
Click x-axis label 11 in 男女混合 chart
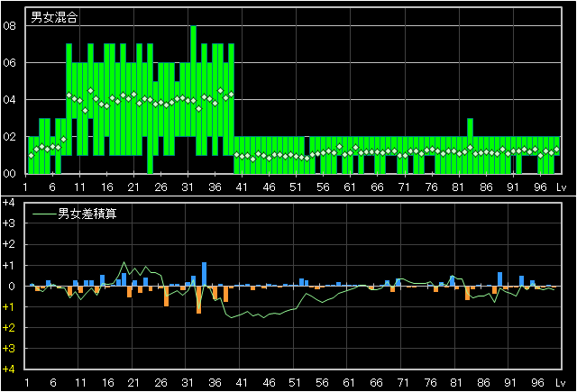point(79,187)
